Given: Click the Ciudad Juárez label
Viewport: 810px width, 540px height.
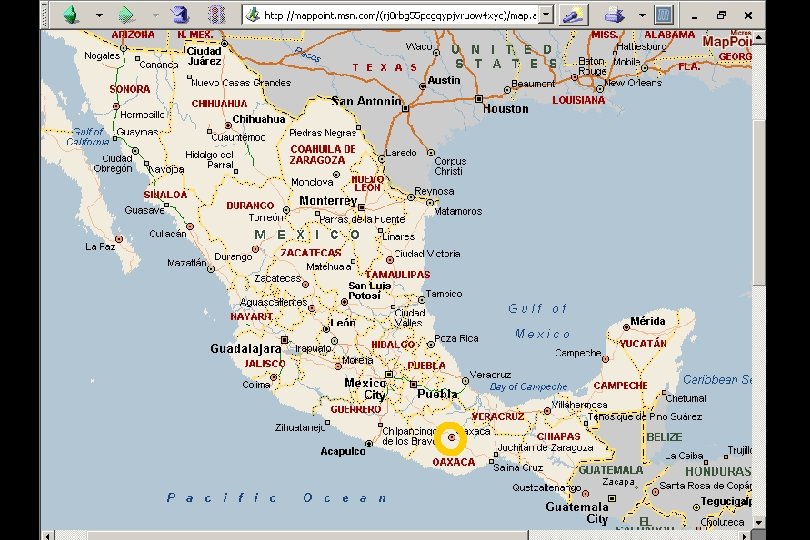Looking at the screenshot, I should click(204, 56).
